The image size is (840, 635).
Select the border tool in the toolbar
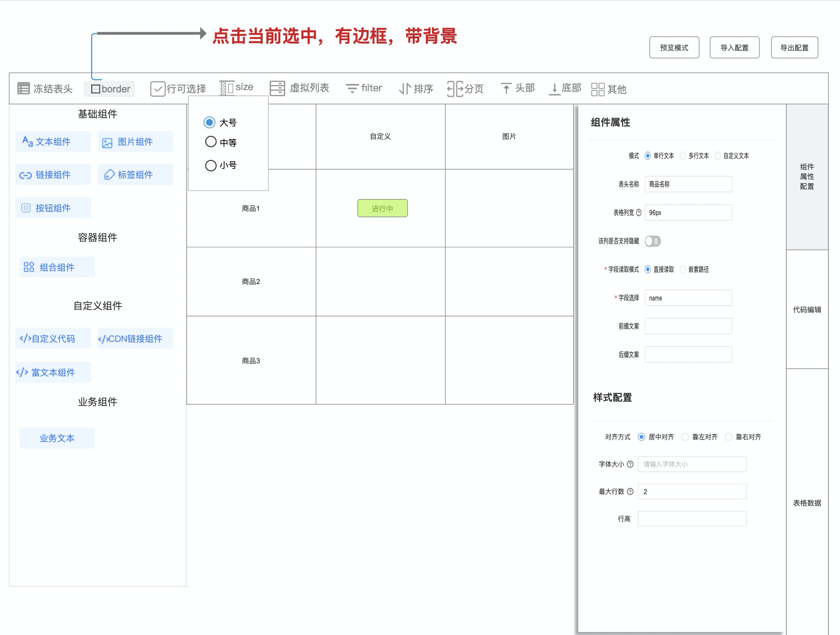pos(109,89)
